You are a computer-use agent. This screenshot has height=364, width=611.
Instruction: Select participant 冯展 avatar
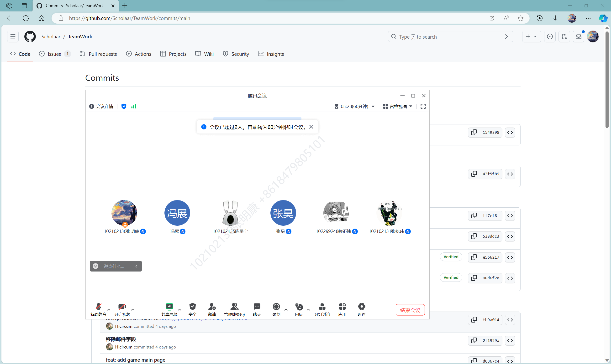tap(177, 213)
